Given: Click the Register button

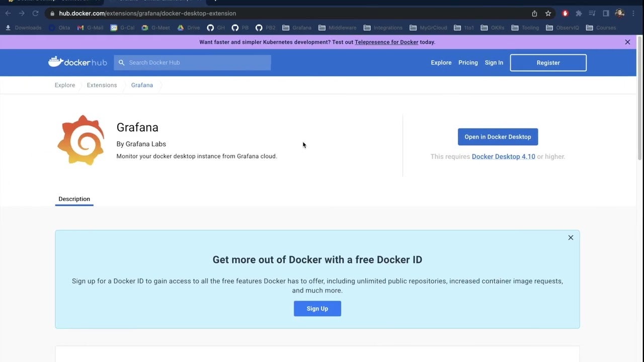Looking at the screenshot, I should [548, 63].
